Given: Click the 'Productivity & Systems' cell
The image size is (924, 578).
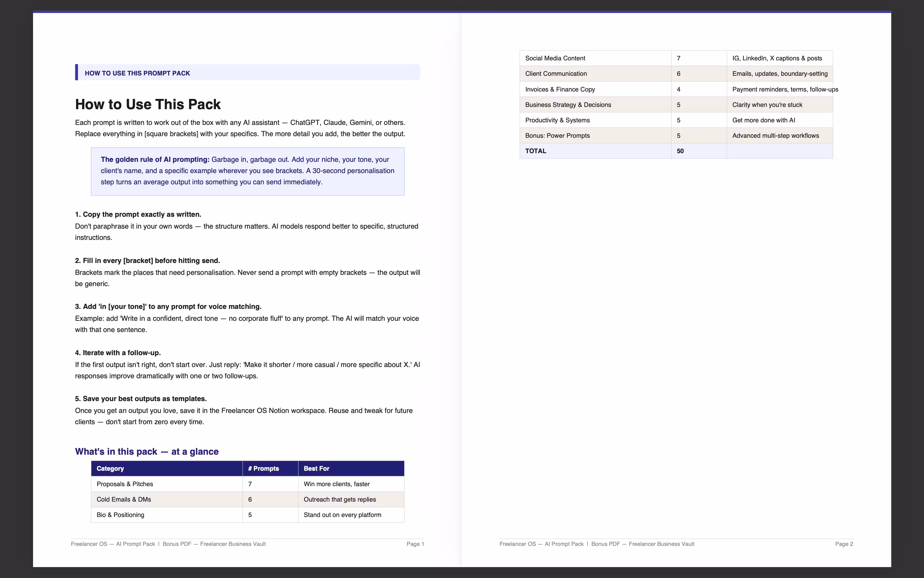Looking at the screenshot, I should [x=595, y=120].
